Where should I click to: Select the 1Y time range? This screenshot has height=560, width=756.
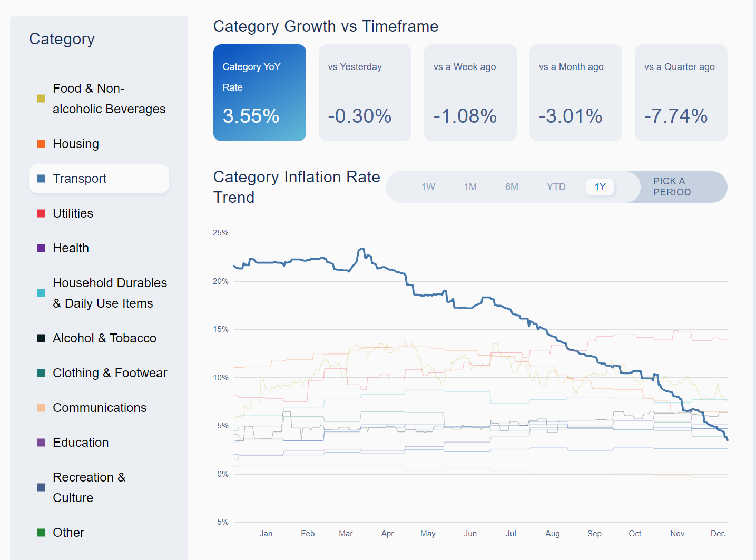pyautogui.click(x=600, y=187)
